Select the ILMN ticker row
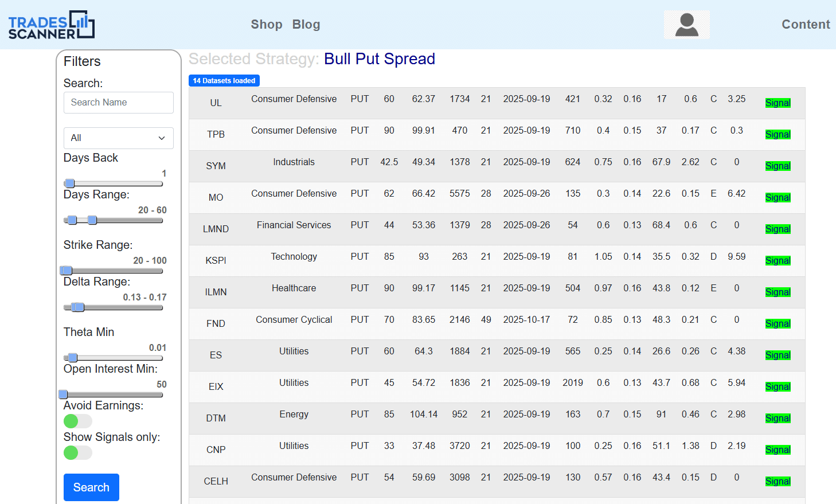The width and height of the screenshot is (836, 504). click(x=216, y=292)
